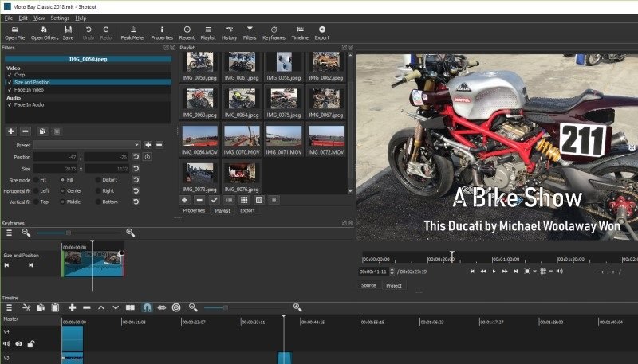
Task: Open Keyframes panel from toolbar
Action: pos(274,33)
